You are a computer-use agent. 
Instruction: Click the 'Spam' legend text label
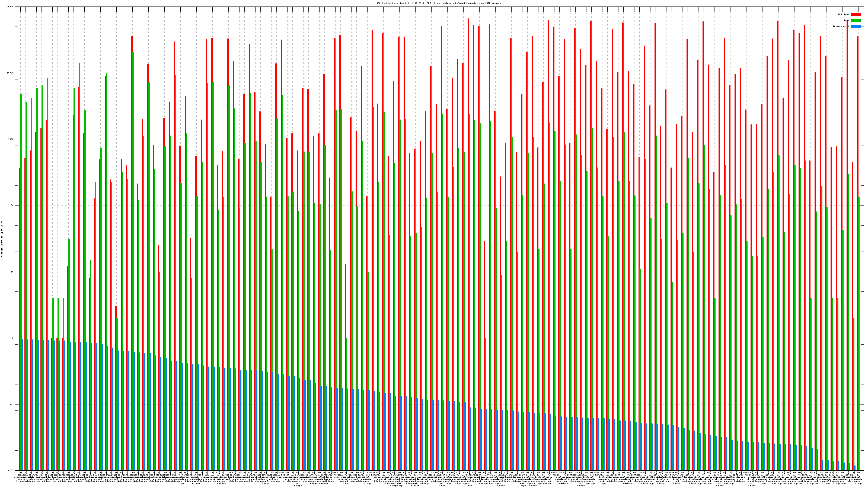(x=846, y=21)
